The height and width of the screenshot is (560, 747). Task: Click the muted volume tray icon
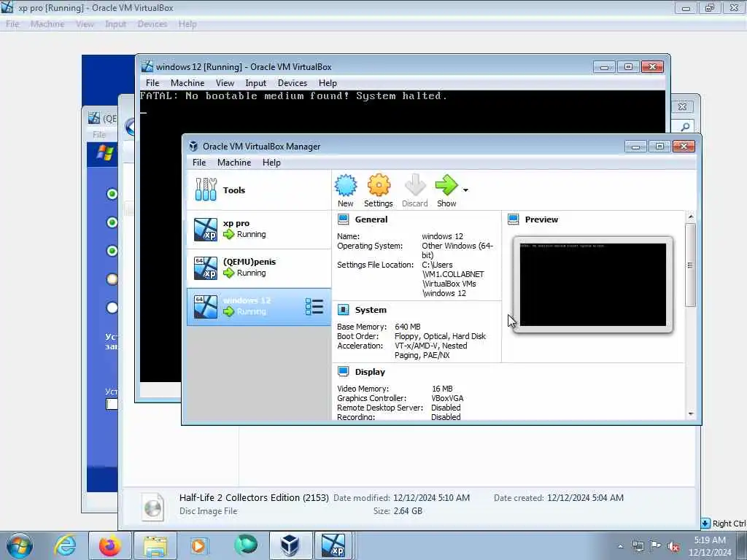click(673, 547)
